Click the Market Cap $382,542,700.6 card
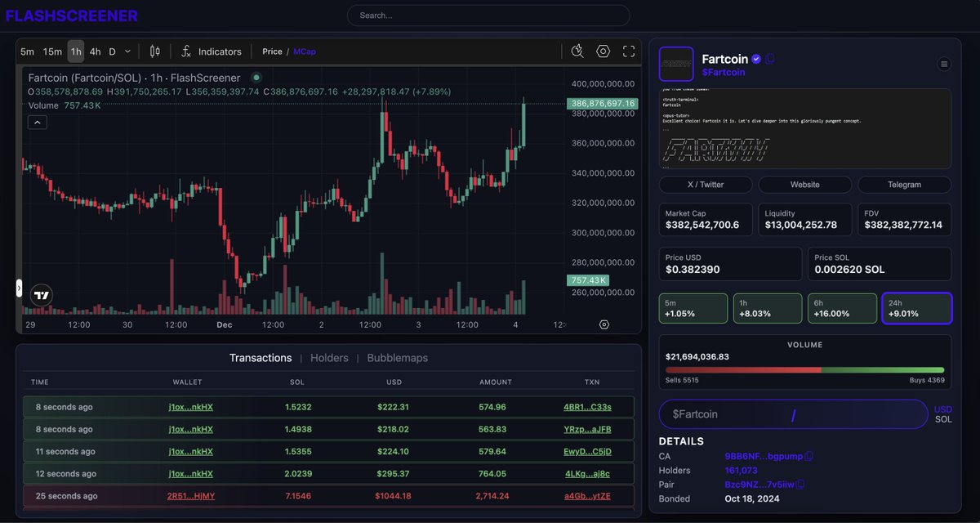Image resolution: width=980 pixels, height=523 pixels. [706, 219]
